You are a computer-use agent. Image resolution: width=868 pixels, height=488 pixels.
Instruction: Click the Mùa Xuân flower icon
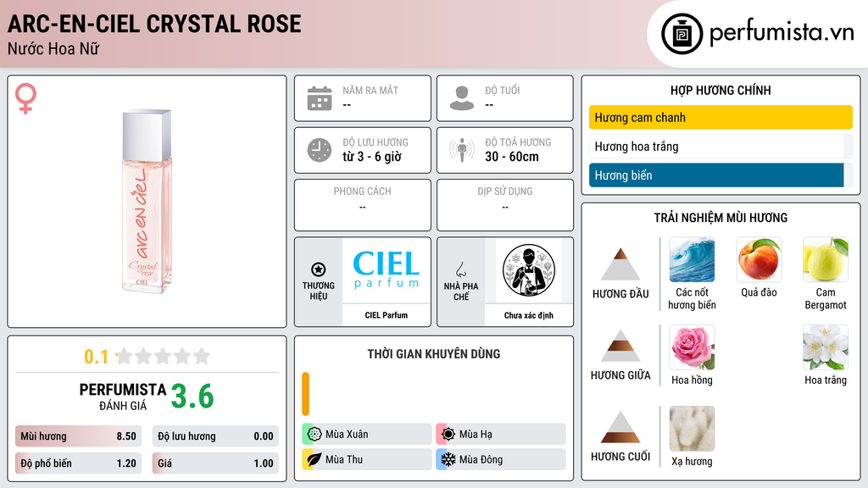tap(314, 435)
